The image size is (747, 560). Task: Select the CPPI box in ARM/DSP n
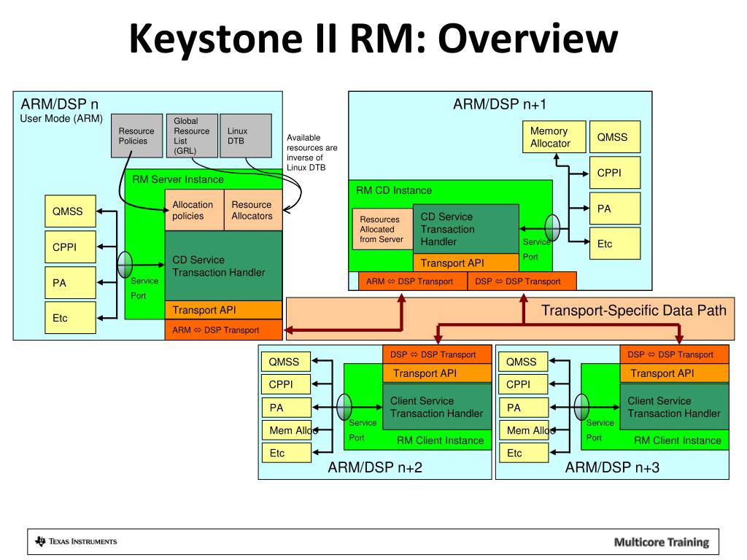click(71, 246)
